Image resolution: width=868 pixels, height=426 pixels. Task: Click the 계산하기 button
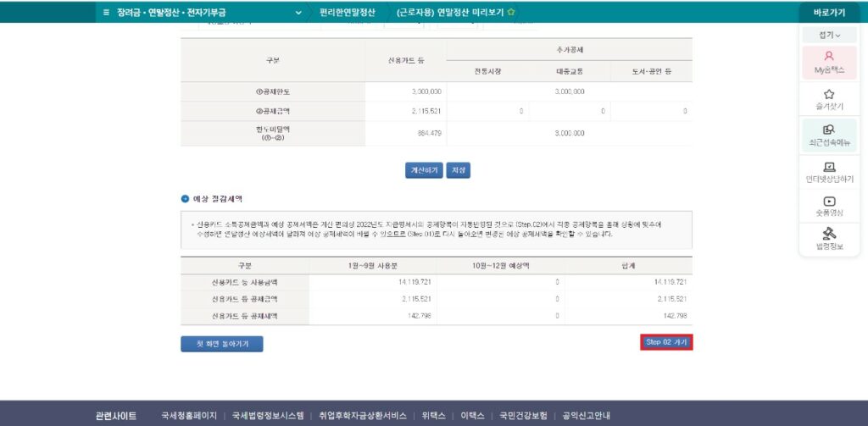pos(424,170)
